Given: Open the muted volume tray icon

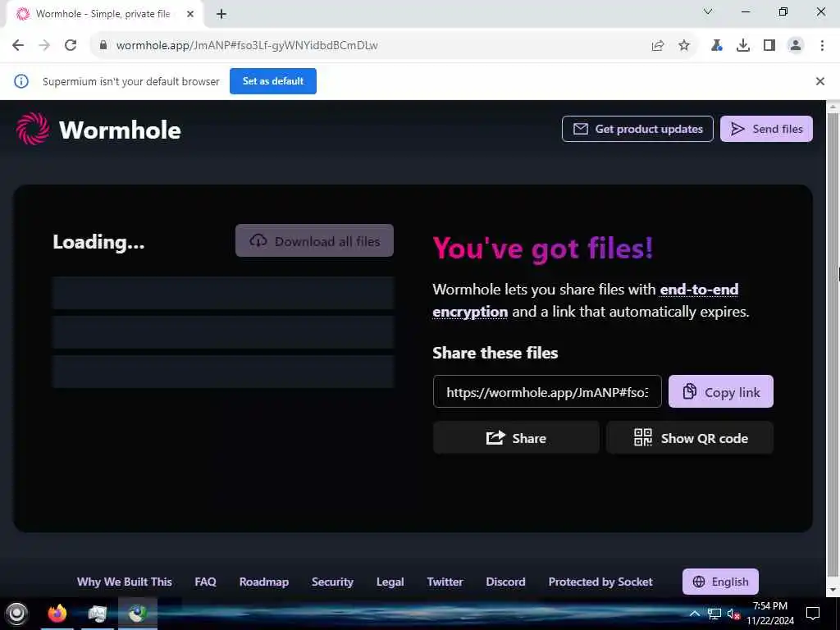Looking at the screenshot, I should point(733,614).
